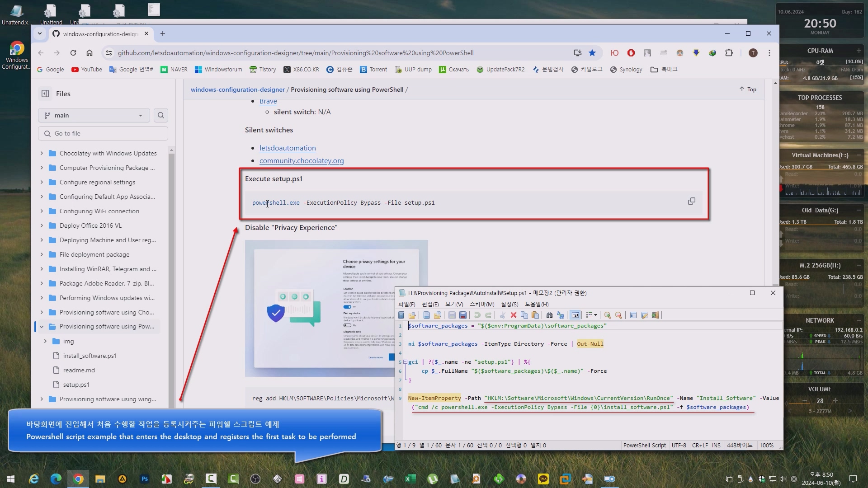Screen dimensions: 868x488
Task: Expand Configure regional settings folder
Action: [x=42, y=182]
